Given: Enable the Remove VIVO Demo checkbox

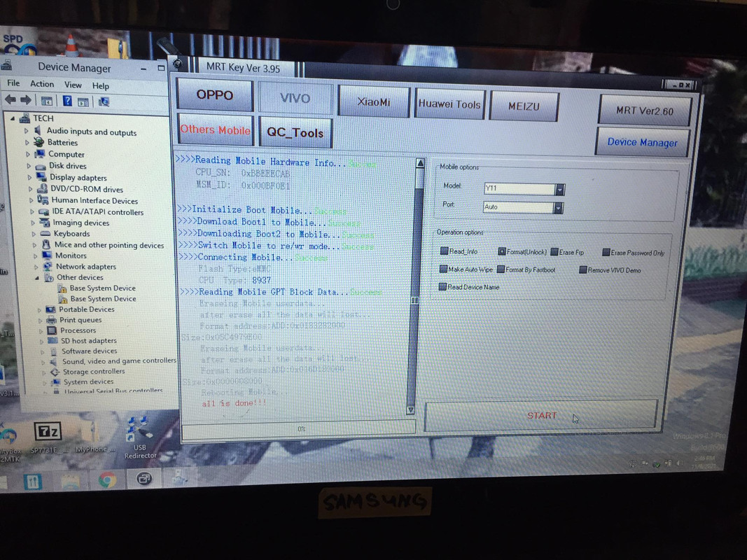Looking at the screenshot, I should tap(582, 270).
